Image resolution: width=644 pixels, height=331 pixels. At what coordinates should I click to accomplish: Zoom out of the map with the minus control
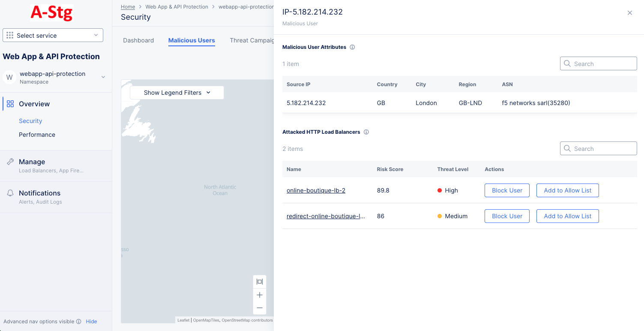point(259,307)
